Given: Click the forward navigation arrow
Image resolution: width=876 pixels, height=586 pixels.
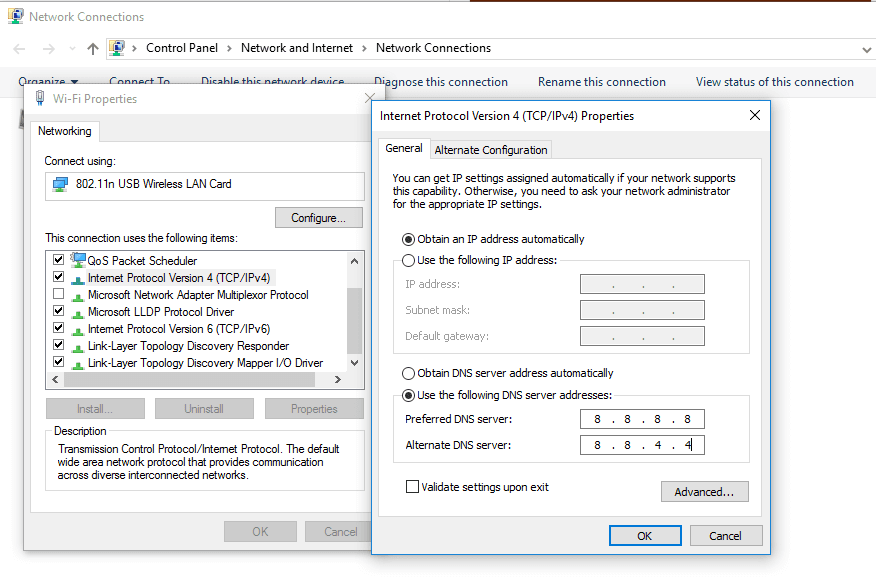Looking at the screenshot, I should (46, 48).
